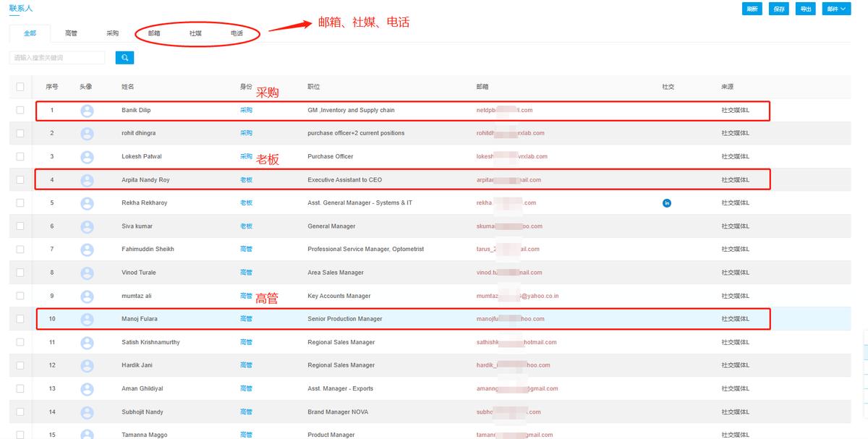This screenshot has width=868, height=439.
Task: Open email link of Aman Ghildiyal
Action: [x=517, y=389]
